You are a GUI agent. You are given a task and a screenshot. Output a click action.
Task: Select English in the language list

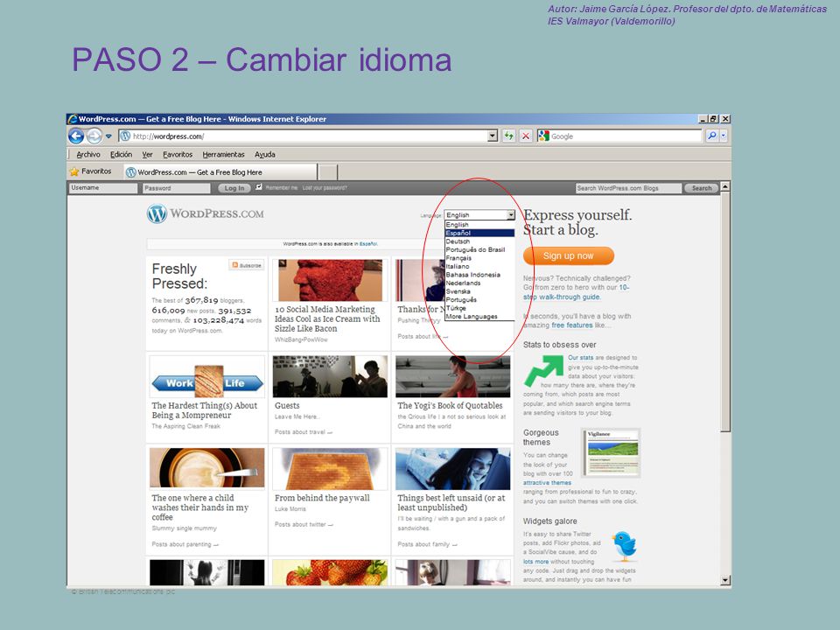click(479, 225)
